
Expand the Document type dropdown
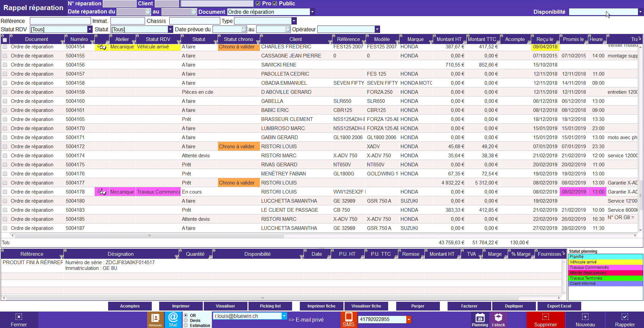tap(312, 12)
